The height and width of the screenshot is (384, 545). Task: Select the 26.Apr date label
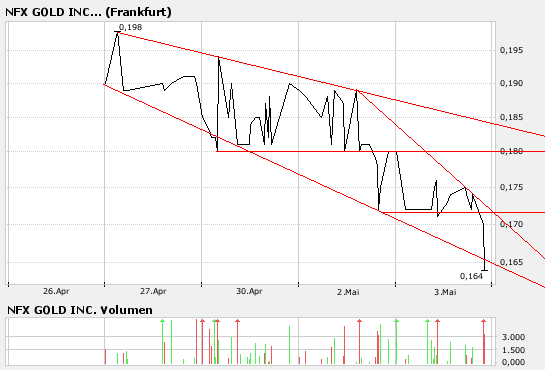click(x=56, y=291)
